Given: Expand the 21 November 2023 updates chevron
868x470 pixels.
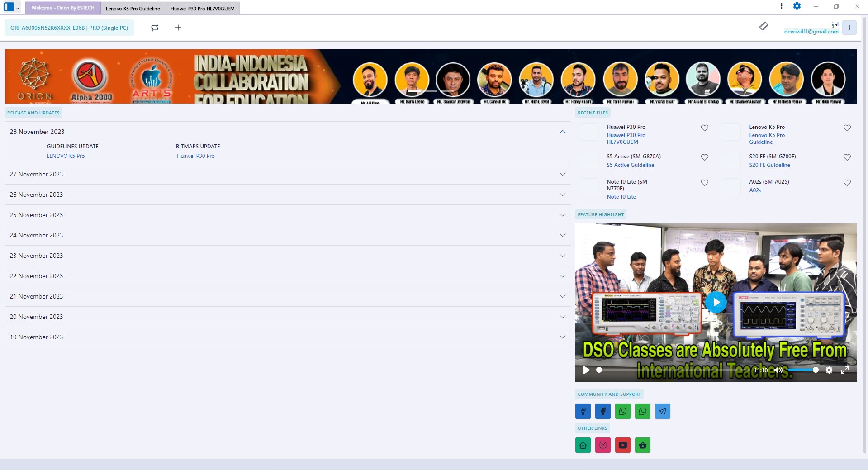Looking at the screenshot, I should tap(563, 296).
